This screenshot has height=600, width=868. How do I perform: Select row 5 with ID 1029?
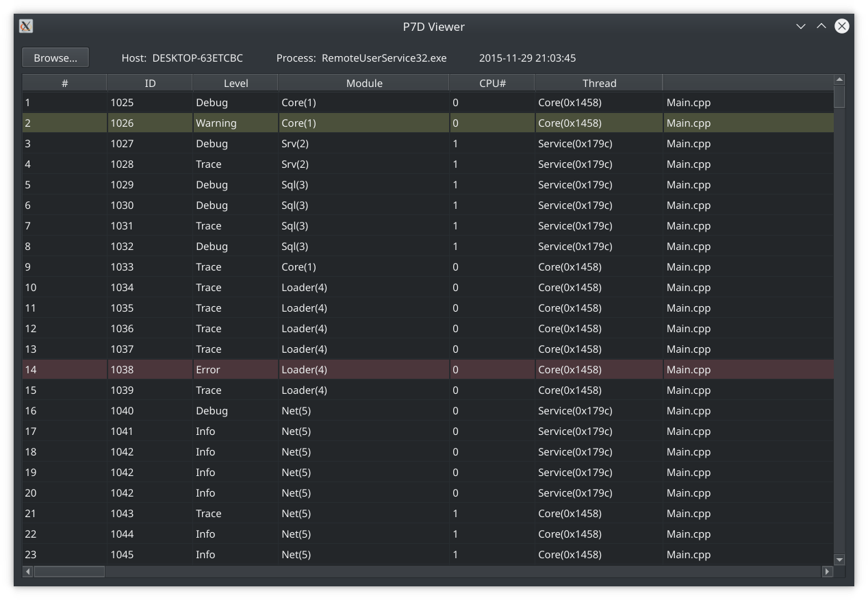click(x=428, y=184)
